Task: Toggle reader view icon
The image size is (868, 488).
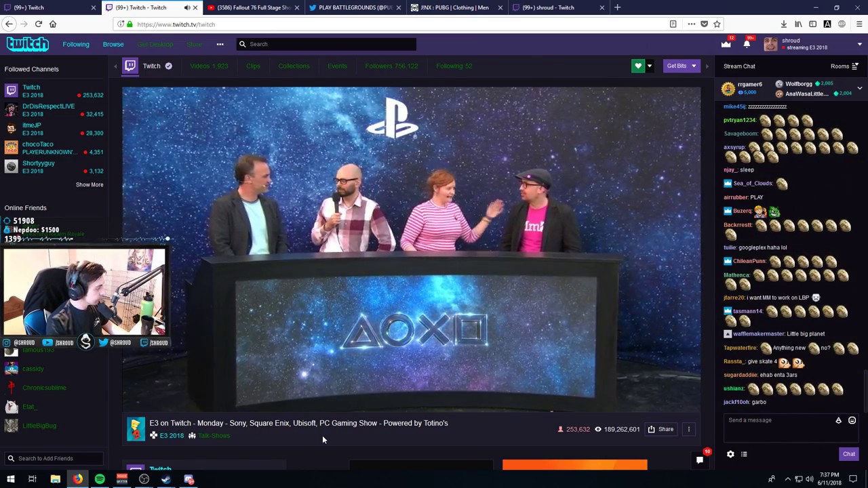Action: [x=673, y=24]
